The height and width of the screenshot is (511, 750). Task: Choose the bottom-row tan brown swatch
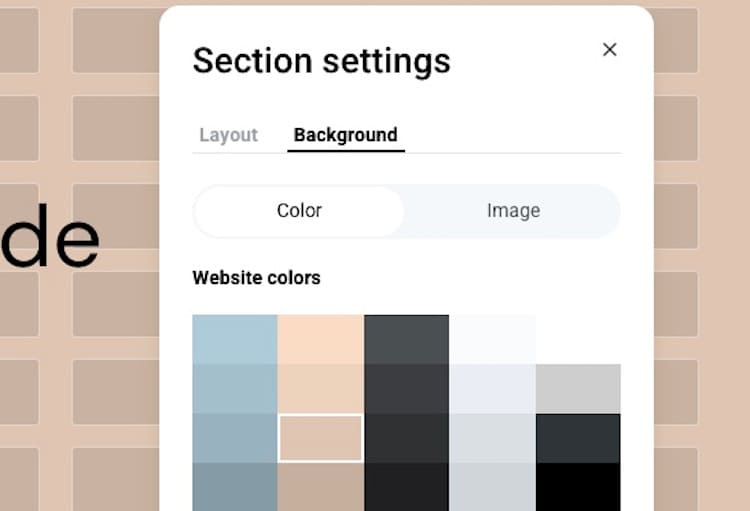tap(320, 487)
